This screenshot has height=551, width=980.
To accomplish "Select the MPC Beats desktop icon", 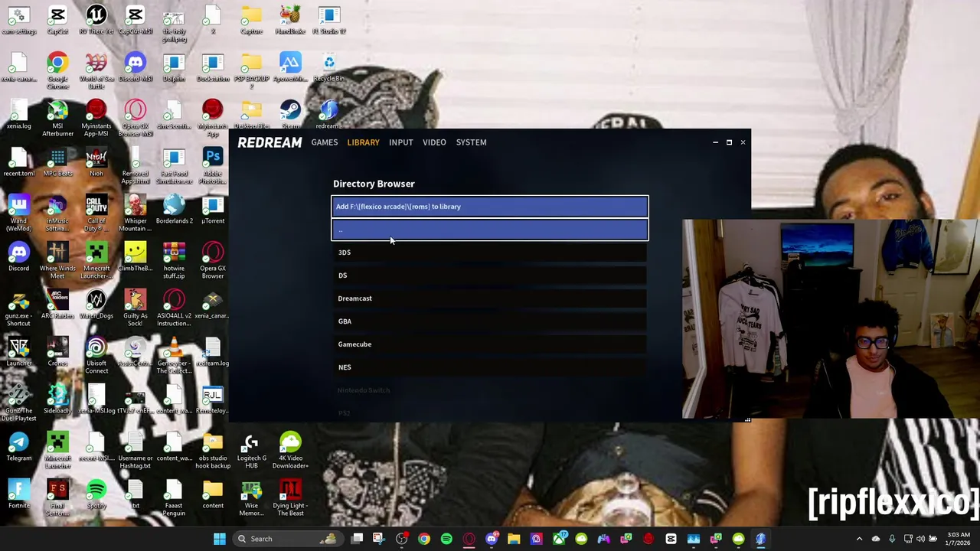I will coord(57,162).
